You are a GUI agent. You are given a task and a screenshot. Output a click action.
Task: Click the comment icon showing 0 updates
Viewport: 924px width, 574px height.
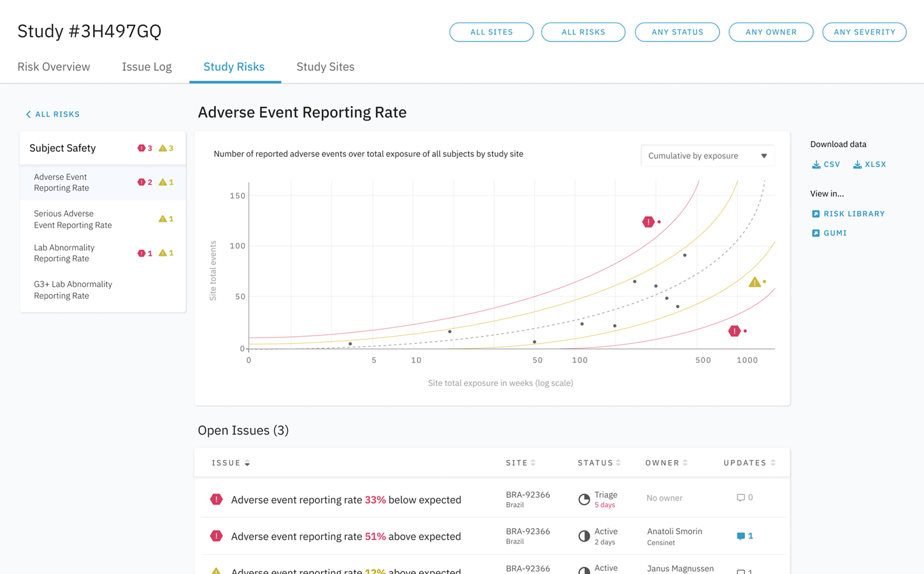(744, 497)
